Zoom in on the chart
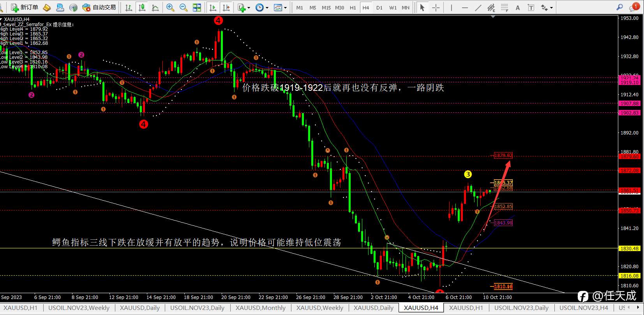Viewport: 644px width, 315px height. [x=170, y=7]
